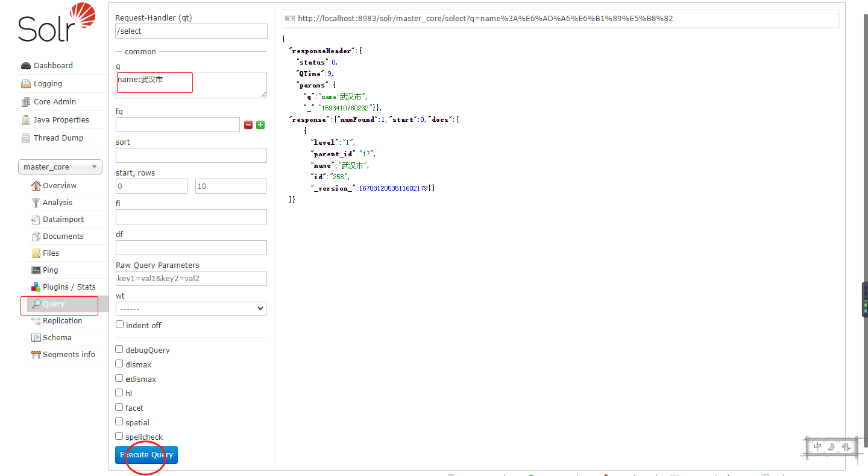Go to the Analysis page
This screenshot has width=868, height=476.
point(57,203)
